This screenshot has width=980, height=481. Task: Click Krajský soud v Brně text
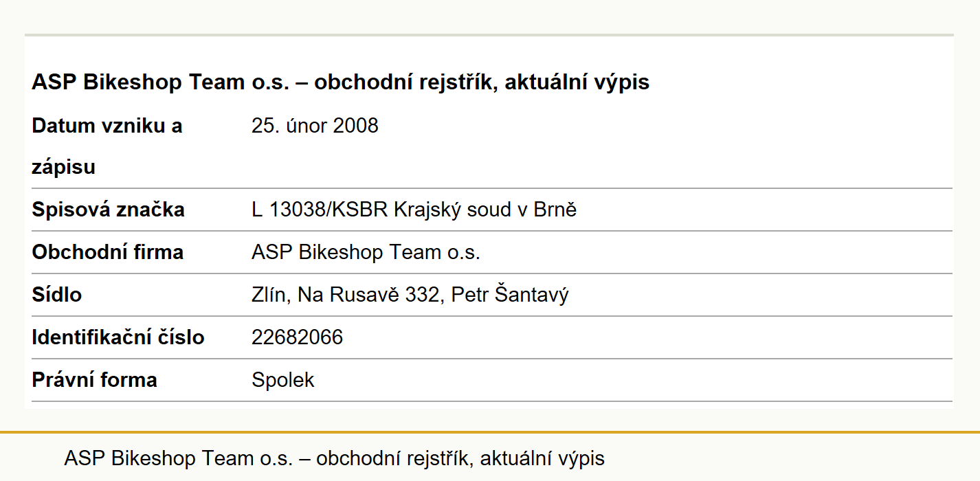485,210
